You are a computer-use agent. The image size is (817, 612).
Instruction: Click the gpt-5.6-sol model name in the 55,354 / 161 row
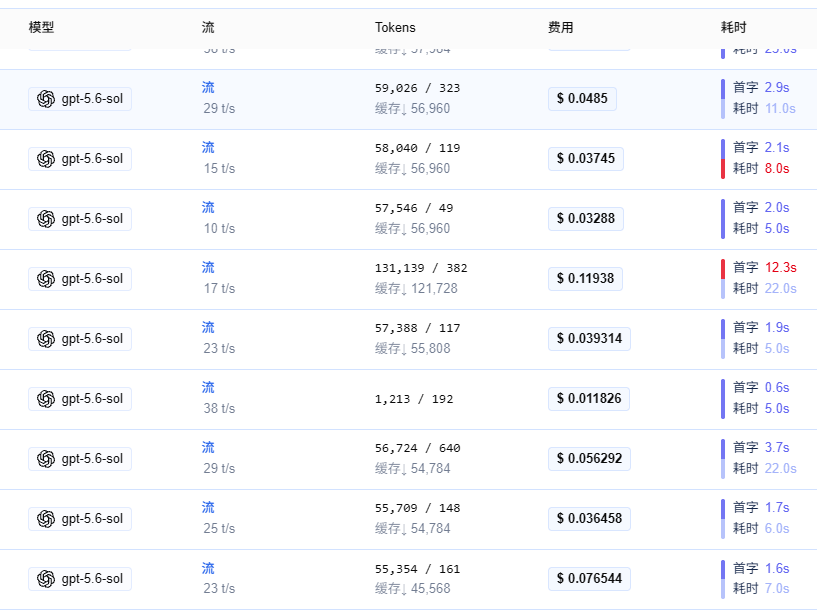coord(92,579)
